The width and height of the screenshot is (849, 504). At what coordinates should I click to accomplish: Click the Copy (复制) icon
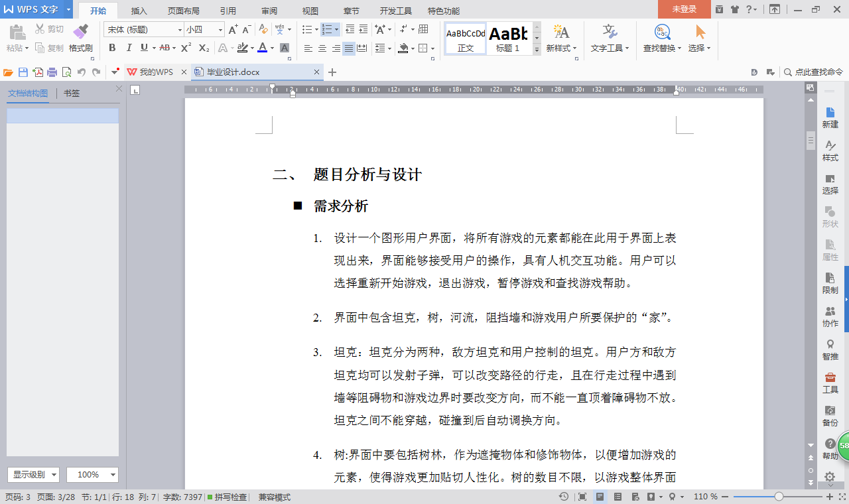40,48
